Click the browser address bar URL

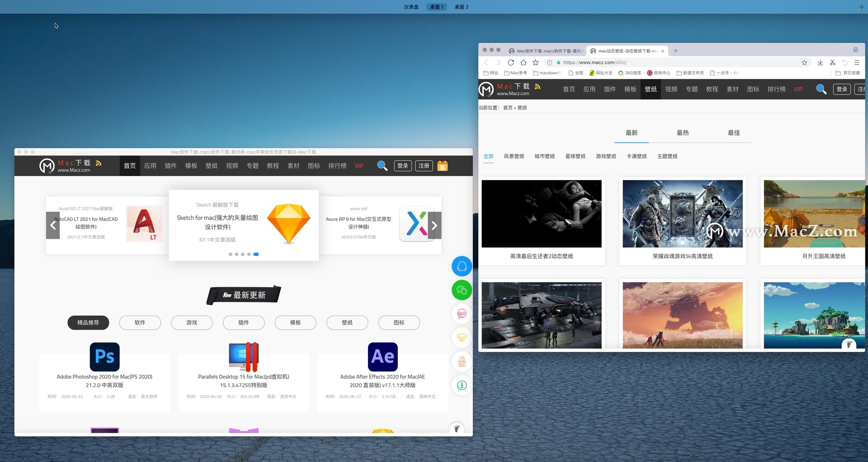[595, 63]
